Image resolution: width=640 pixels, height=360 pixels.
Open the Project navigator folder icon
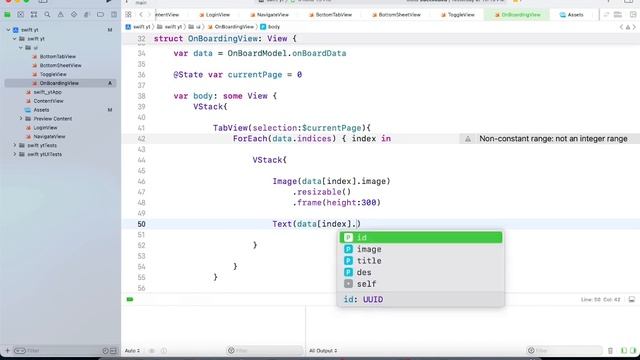coord(7,15)
